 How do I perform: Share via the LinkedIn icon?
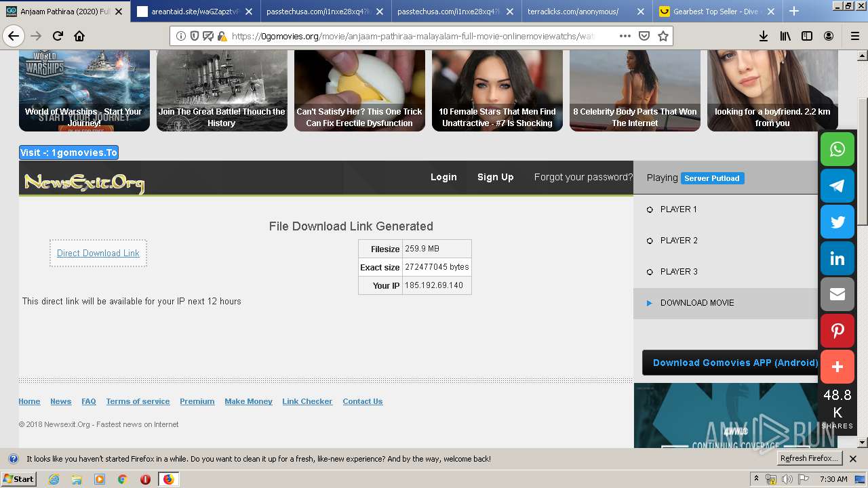pyautogui.click(x=837, y=258)
